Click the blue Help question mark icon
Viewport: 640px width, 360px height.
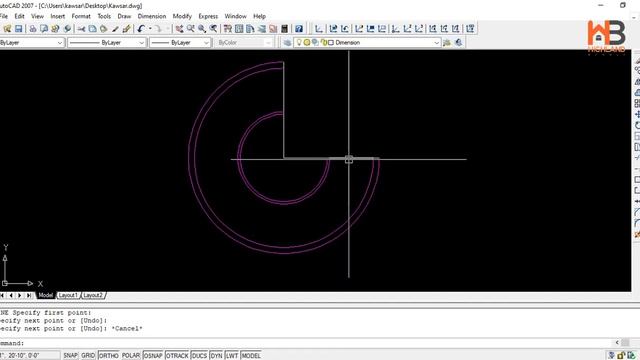[x=299, y=29]
